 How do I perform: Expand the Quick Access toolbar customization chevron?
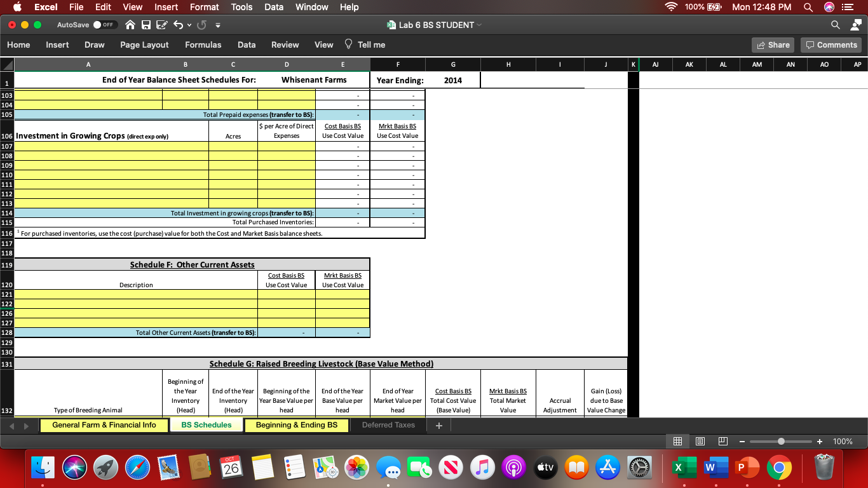[x=217, y=24]
